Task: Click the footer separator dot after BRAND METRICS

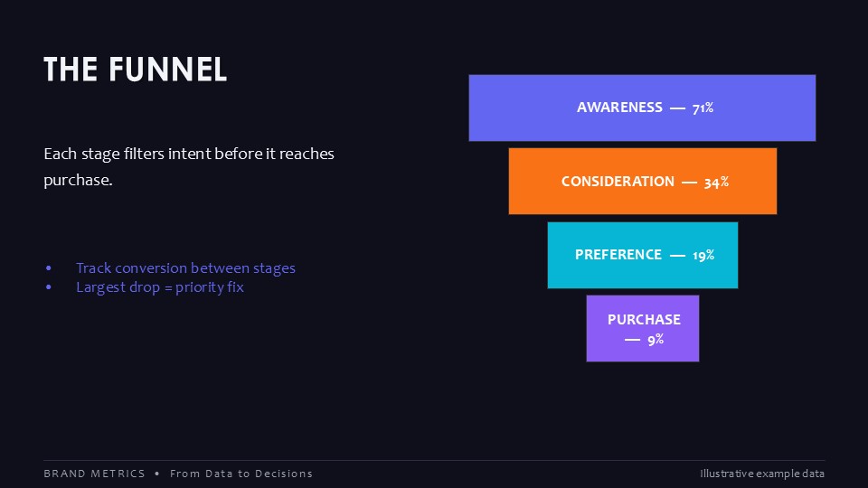Action: pos(157,474)
